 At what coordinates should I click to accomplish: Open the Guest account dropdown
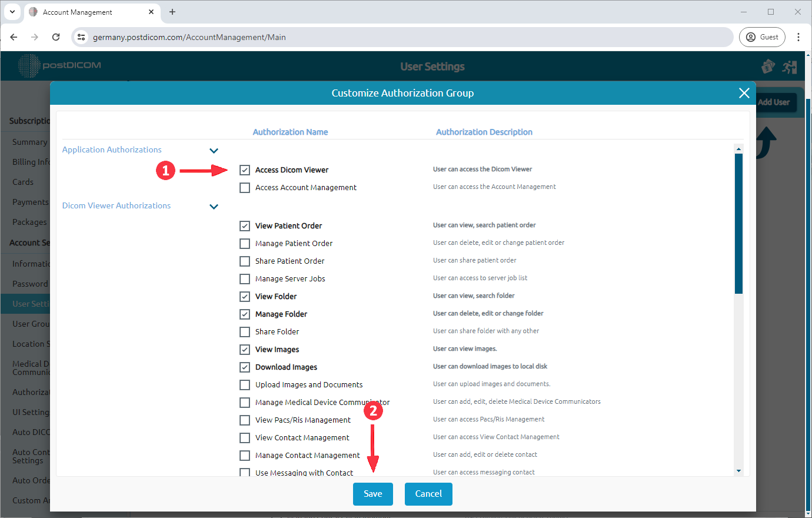pos(762,36)
